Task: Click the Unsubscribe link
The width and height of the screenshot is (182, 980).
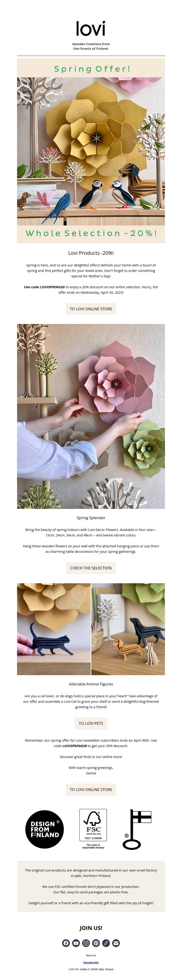Action: pyautogui.click(x=91, y=962)
